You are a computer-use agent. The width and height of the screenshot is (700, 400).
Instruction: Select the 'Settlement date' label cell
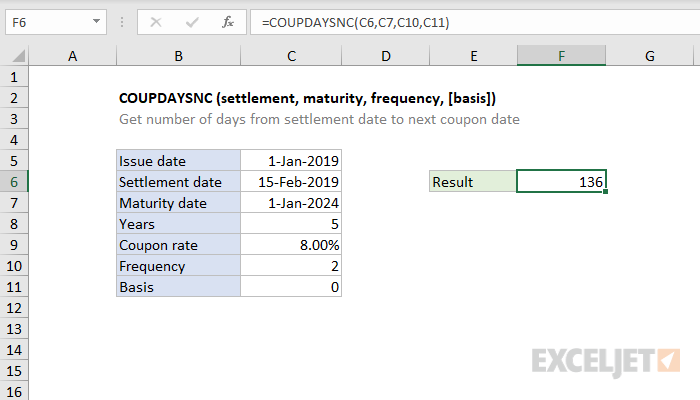click(x=178, y=182)
